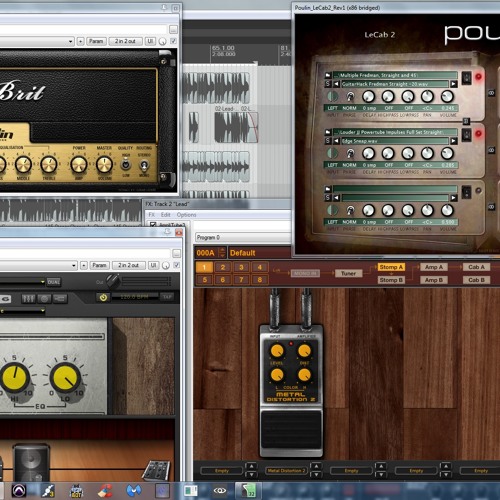Click link icon beside first LeCab slot

(x=491, y=93)
